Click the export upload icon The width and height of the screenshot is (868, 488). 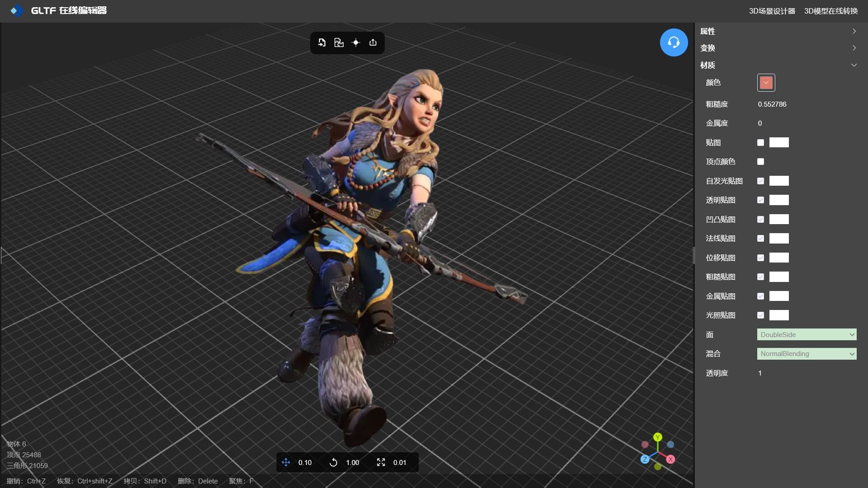click(x=373, y=42)
